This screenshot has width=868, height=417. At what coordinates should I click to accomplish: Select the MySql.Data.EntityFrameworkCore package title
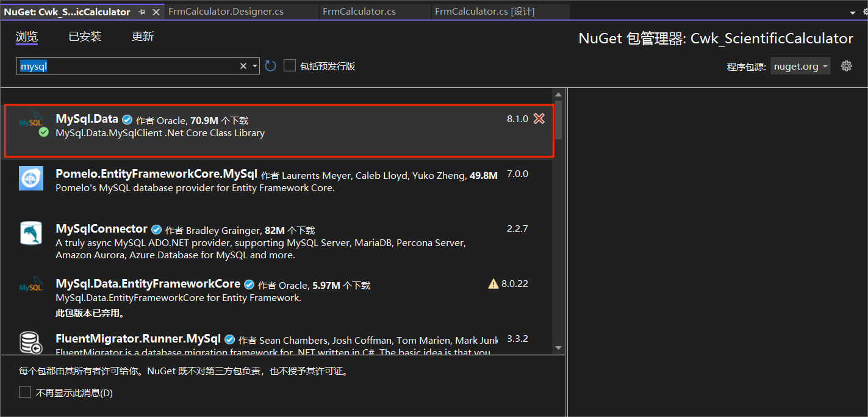coord(148,284)
